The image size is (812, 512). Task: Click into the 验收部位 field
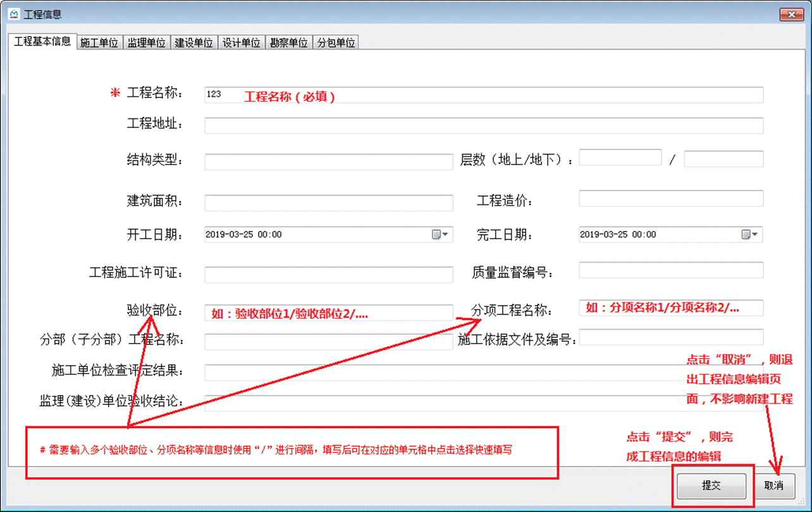[x=329, y=312]
